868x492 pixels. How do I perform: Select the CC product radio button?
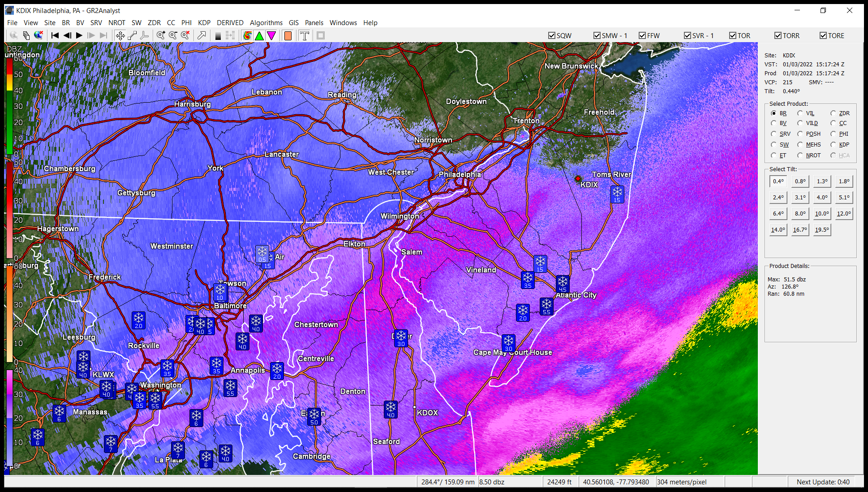833,123
